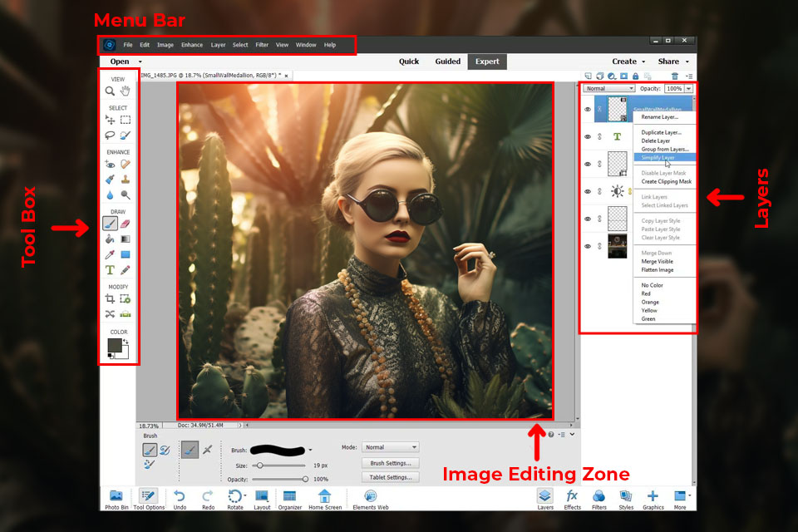This screenshot has width=798, height=532.
Task: Hide the SmallWallMedallion layer via eye icon
Action: coord(588,109)
